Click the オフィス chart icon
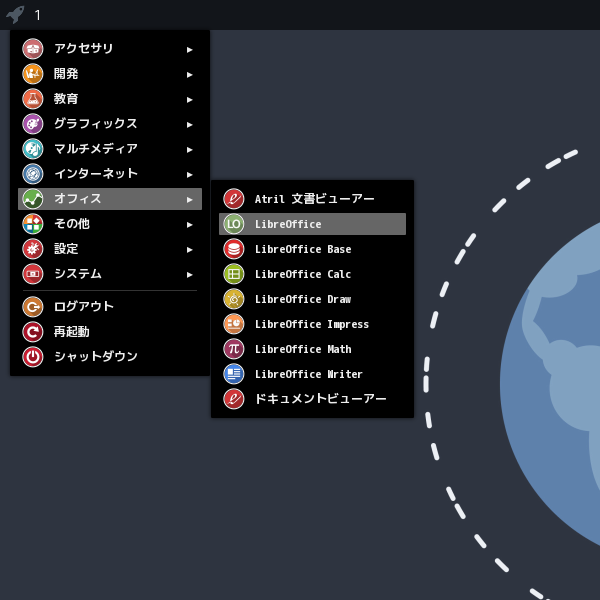Screen dimensions: 600x600 tap(33, 199)
